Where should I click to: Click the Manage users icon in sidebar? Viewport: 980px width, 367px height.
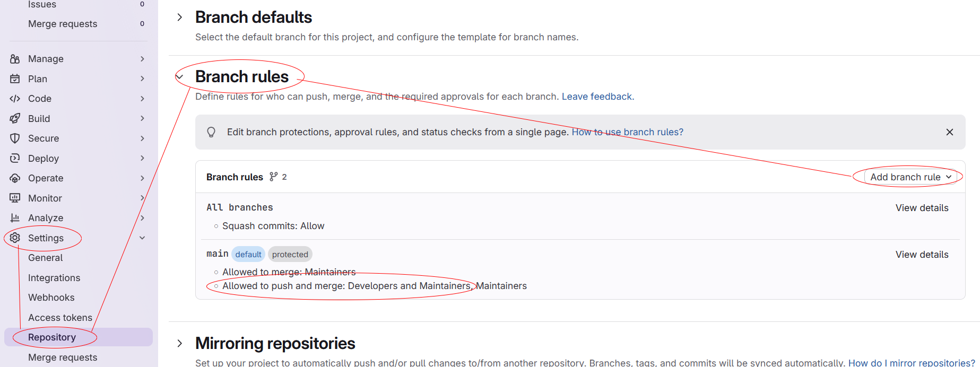pyautogui.click(x=15, y=59)
